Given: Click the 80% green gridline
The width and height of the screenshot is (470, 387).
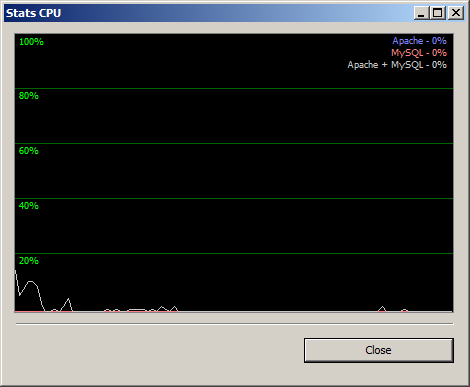Looking at the screenshot, I should [234, 88].
